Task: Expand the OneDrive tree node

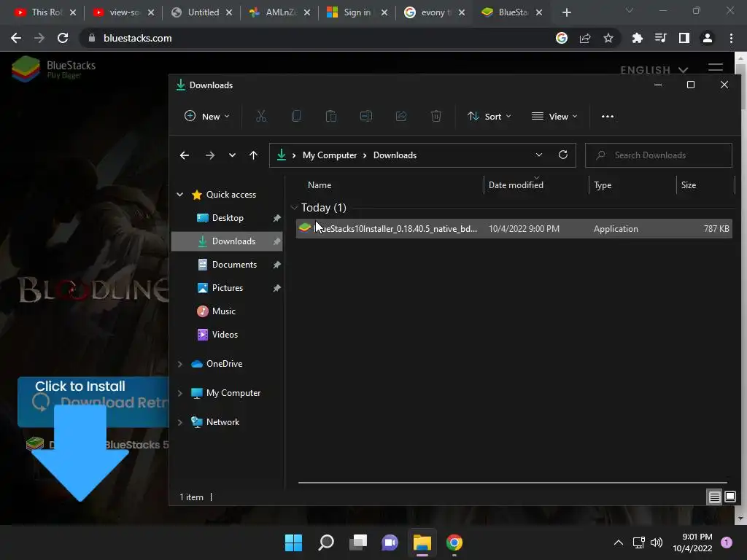Action: tap(180, 364)
